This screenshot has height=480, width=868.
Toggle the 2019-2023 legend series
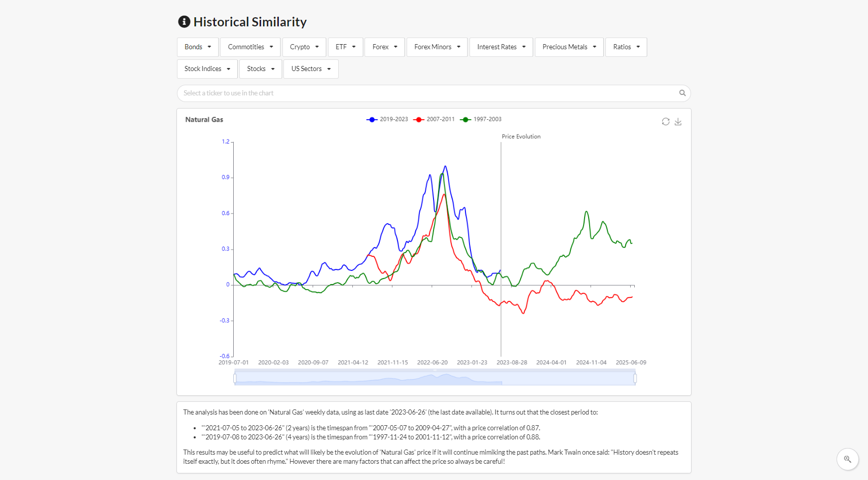click(x=387, y=119)
